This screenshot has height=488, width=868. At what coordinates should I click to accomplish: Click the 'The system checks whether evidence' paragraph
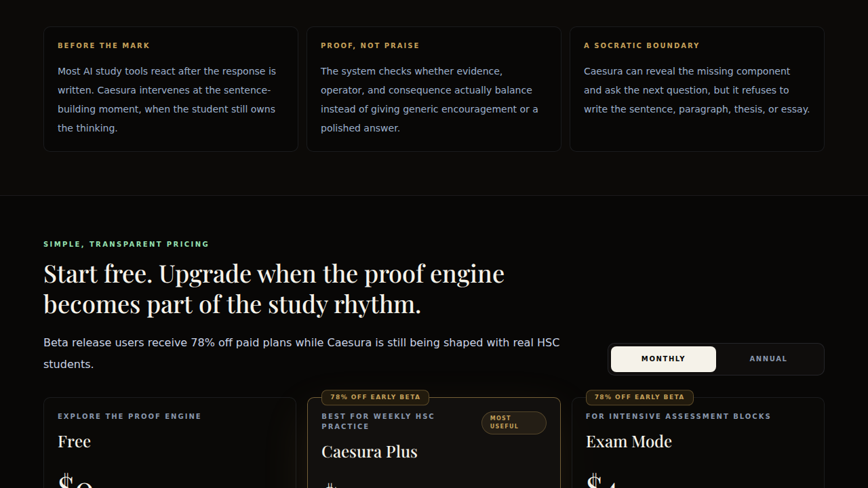click(430, 100)
